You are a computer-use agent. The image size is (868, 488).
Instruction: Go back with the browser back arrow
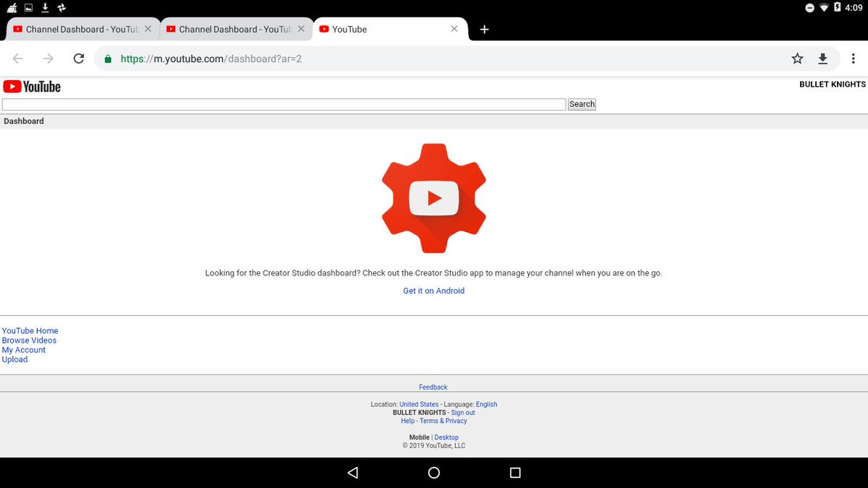[x=18, y=59]
